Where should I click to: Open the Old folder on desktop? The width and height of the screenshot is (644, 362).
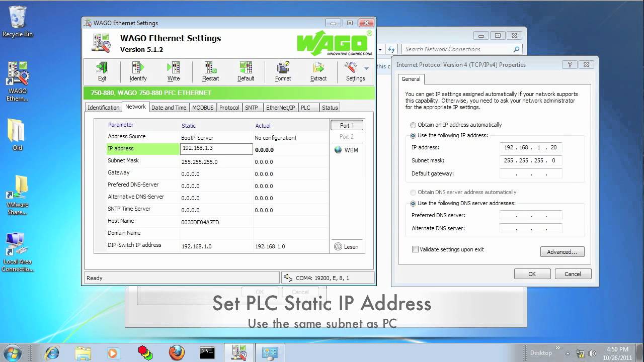tap(17, 135)
